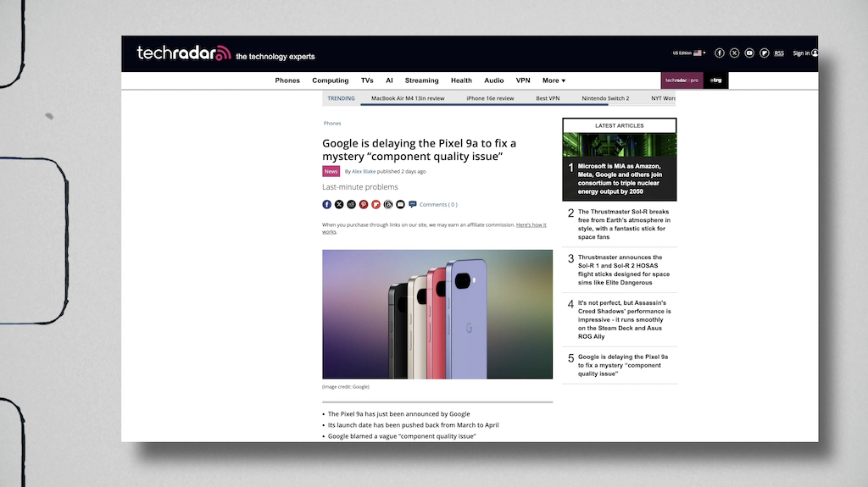Open the VPN navigation menu item
Viewport: 868px width, 487px height.
click(523, 80)
